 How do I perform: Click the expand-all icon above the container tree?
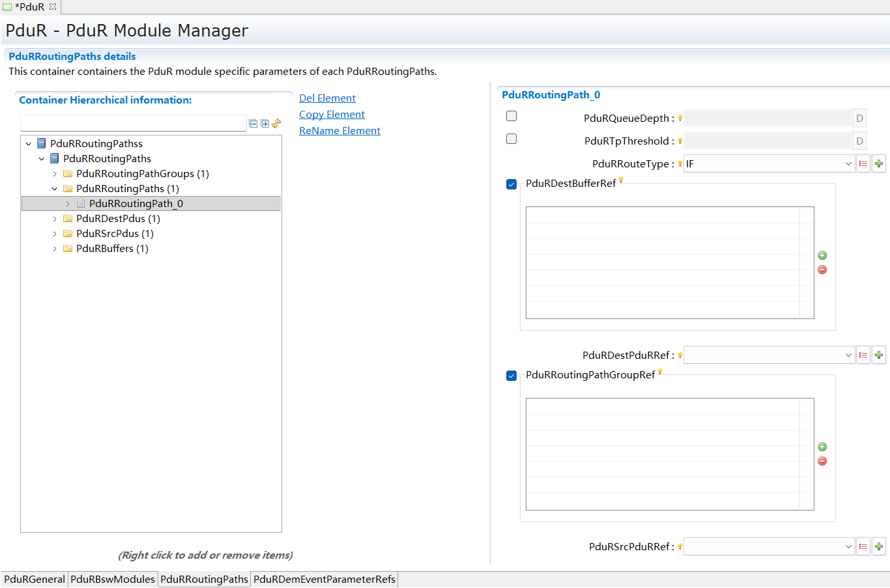[x=263, y=122]
